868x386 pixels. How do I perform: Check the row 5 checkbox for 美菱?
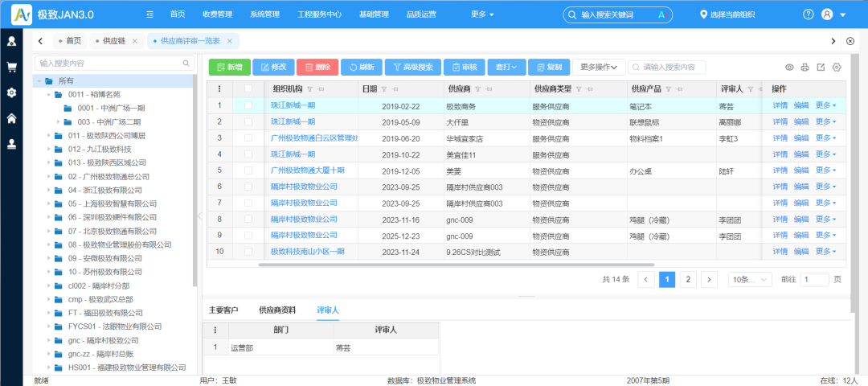tap(248, 170)
